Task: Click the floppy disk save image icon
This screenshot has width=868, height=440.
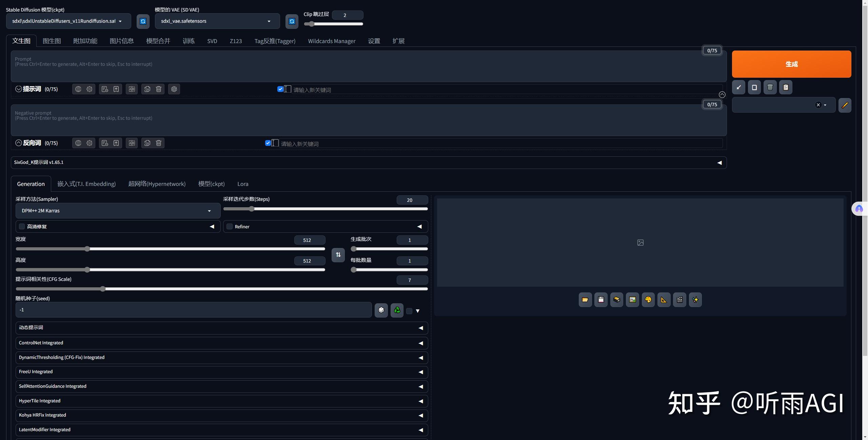Action: tap(601, 300)
